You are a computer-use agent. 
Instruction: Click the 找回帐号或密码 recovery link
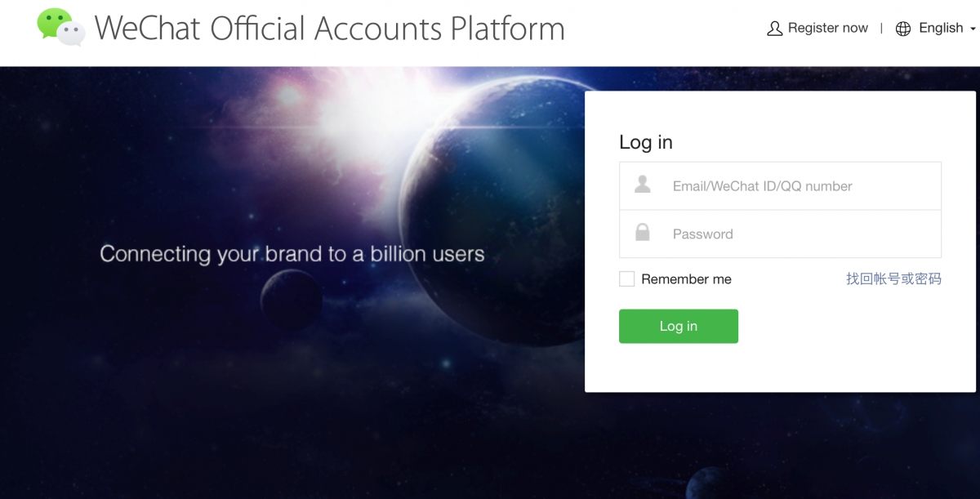(893, 279)
